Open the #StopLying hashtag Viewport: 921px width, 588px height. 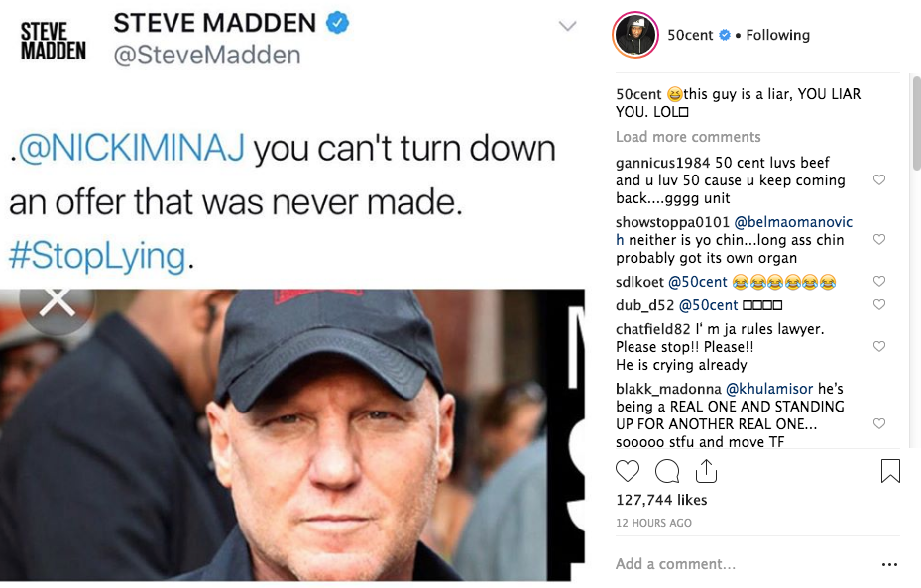(97, 257)
